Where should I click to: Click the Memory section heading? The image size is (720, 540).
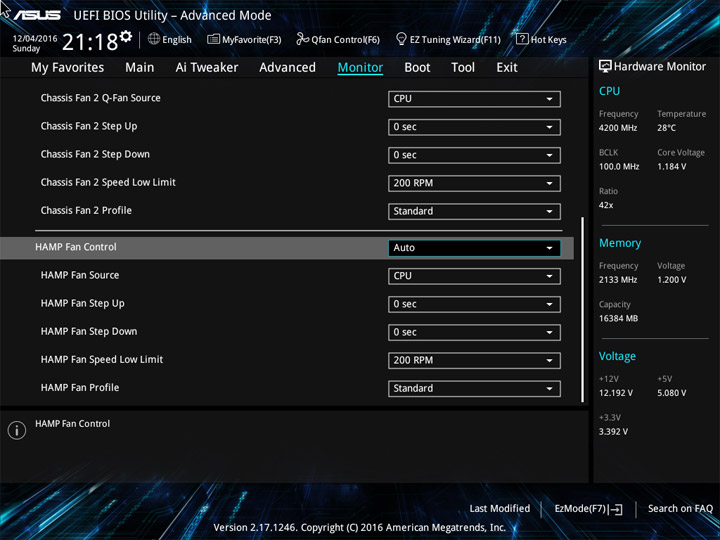coord(620,243)
